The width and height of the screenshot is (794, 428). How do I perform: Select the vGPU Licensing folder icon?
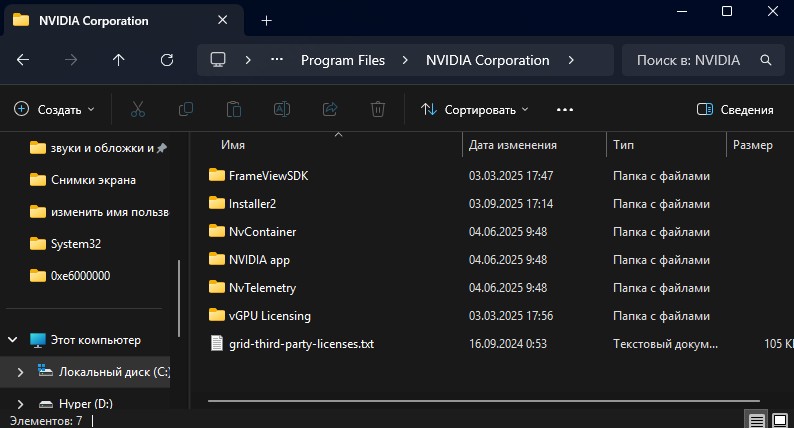(217, 315)
